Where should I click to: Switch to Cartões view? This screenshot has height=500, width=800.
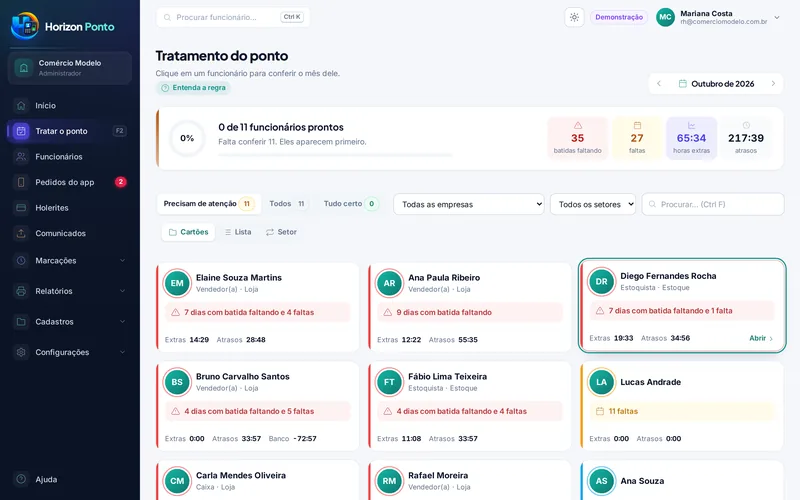pyautogui.click(x=188, y=232)
